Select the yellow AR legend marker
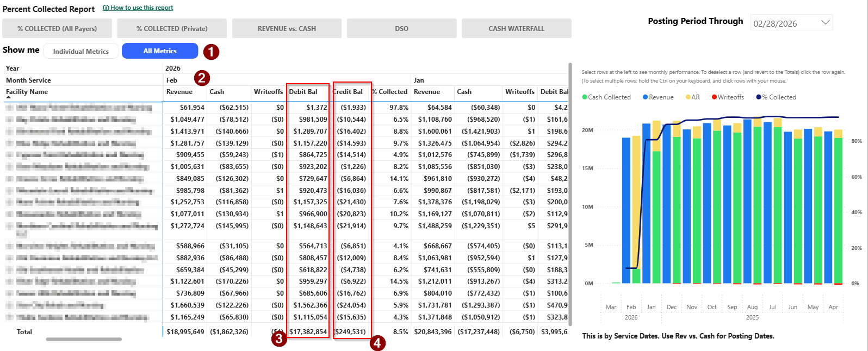 tap(688, 97)
